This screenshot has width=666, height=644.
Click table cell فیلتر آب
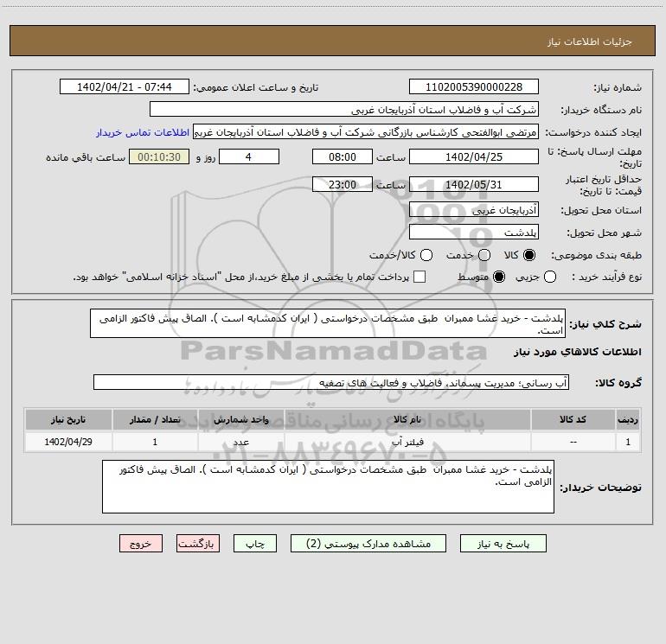click(x=407, y=442)
